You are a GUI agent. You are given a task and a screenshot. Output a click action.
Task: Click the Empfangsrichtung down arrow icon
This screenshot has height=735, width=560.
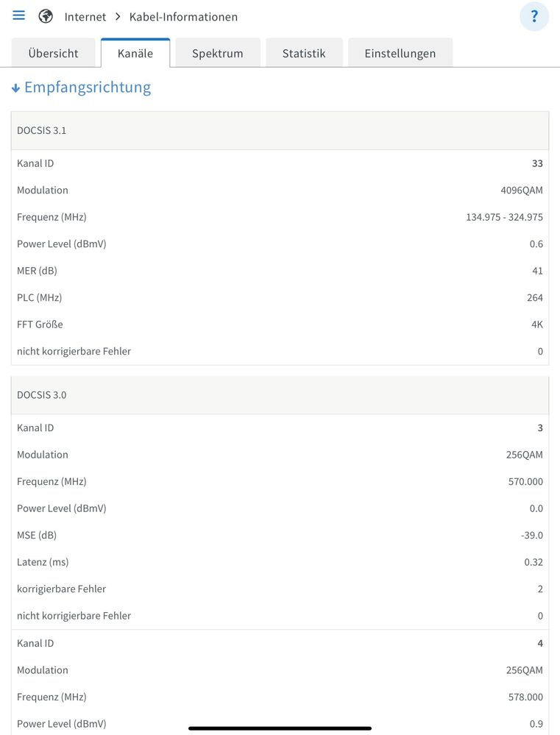[15, 88]
